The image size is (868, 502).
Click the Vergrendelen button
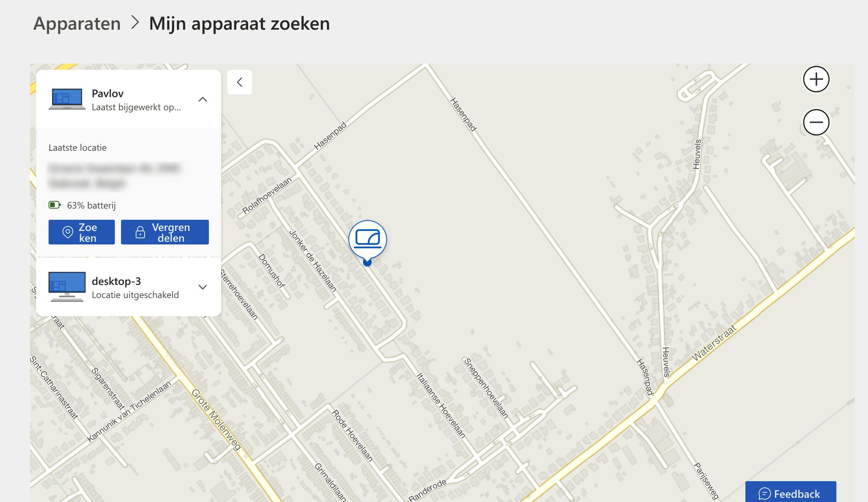165,232
